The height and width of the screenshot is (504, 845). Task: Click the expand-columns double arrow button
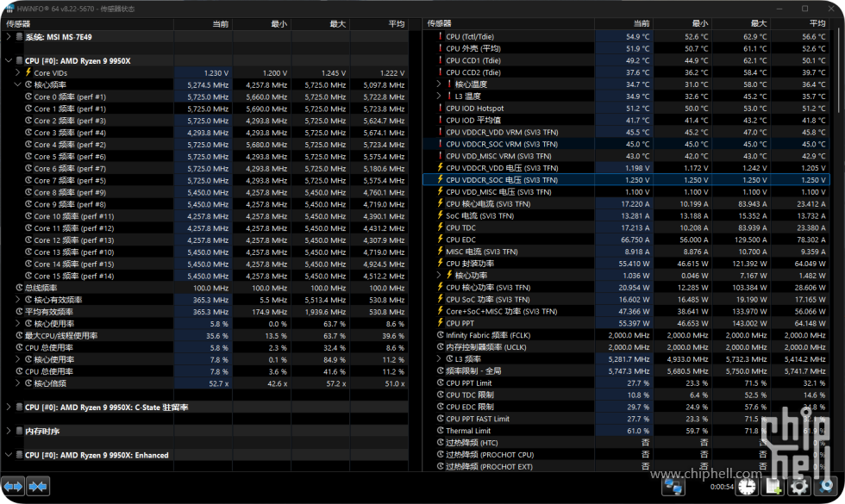pos(13,487)
